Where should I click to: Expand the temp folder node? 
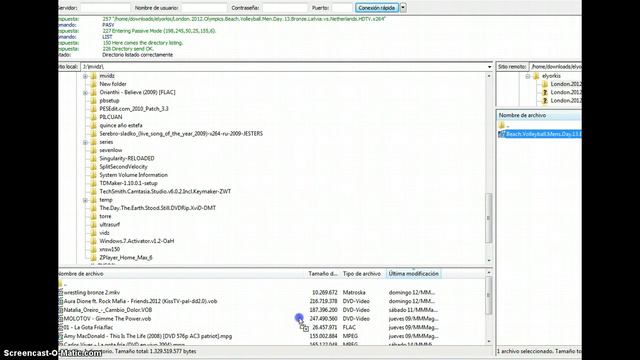coord(85,200)
